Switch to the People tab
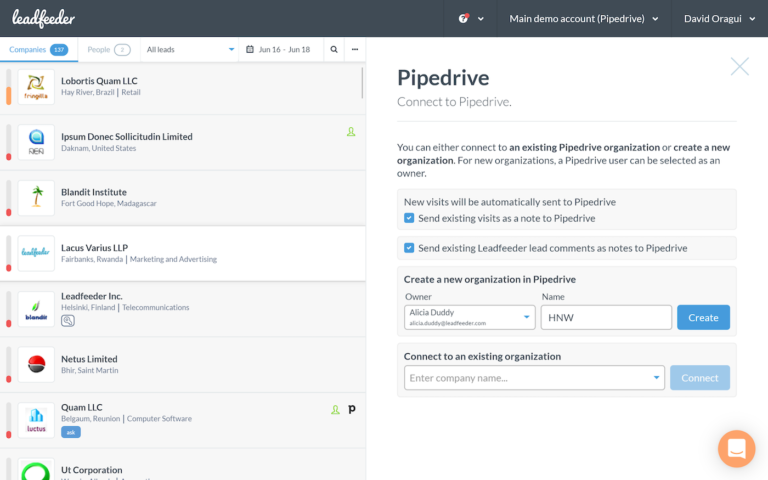The height and width of the screenshot is (480, 768). (x=109, y=49)
